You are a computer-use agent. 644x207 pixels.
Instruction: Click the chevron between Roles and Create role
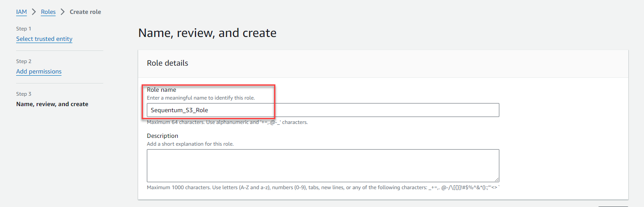pyautogui.click(x=63, y=12)
